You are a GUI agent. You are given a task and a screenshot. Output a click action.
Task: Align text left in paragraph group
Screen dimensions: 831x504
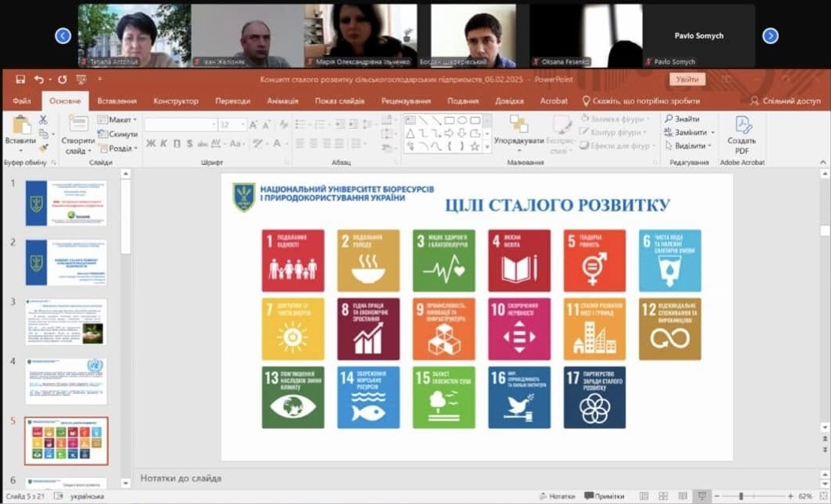(301, 143)
